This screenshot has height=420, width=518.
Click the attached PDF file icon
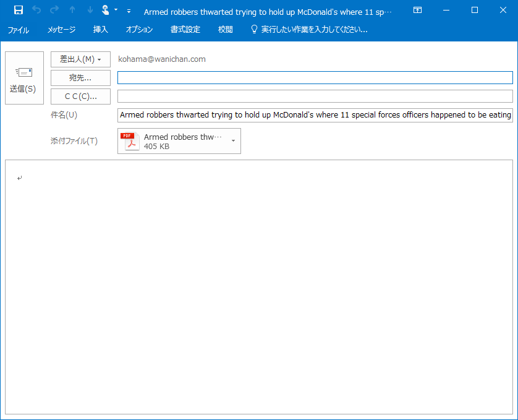[x=130, y=141]
